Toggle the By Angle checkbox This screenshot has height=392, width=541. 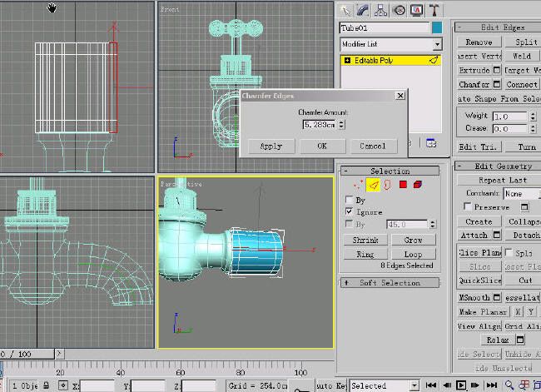(350, 224)
